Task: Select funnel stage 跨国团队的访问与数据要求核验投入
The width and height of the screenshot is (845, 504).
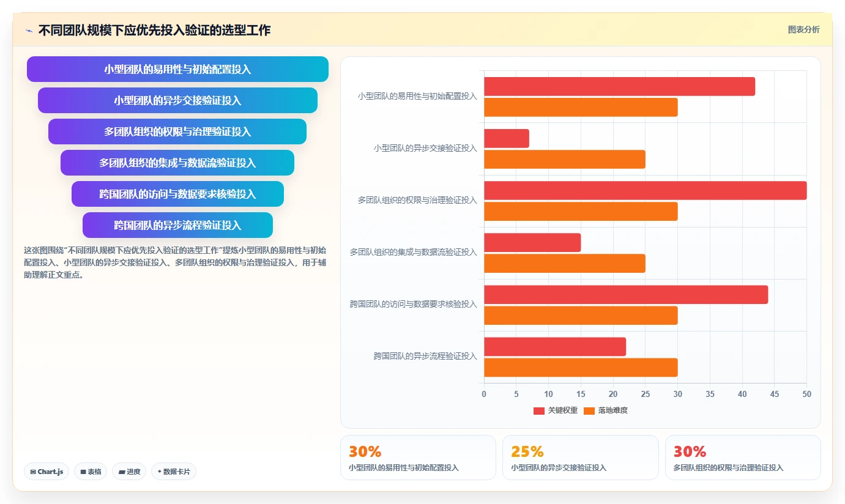Action: tap(177, 194)
